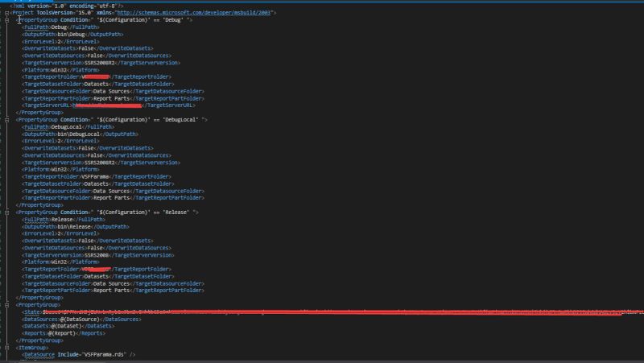
Task: Click SSRS2008R2 value in the DebugLocal group
Action: (99, 163)
